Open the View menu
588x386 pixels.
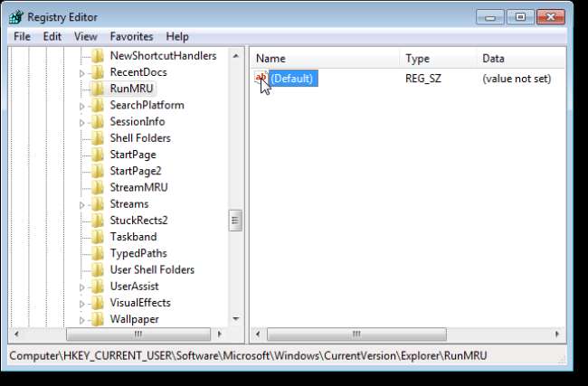pyautogui.click(x=86, y=37)
